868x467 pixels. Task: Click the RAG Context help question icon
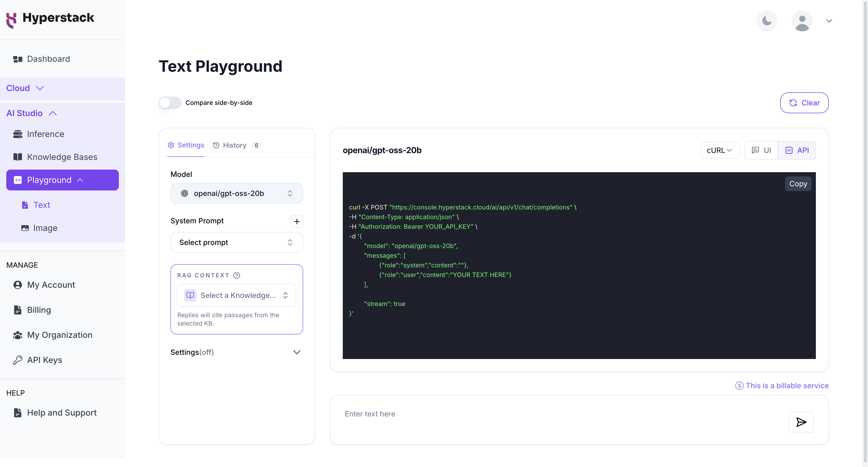pos(236,275)
